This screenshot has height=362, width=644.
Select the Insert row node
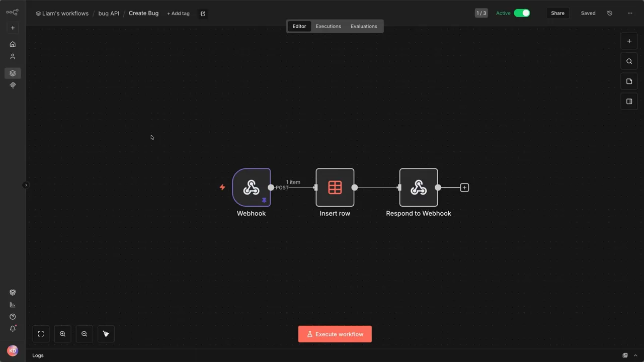click(x=335, y=187)
